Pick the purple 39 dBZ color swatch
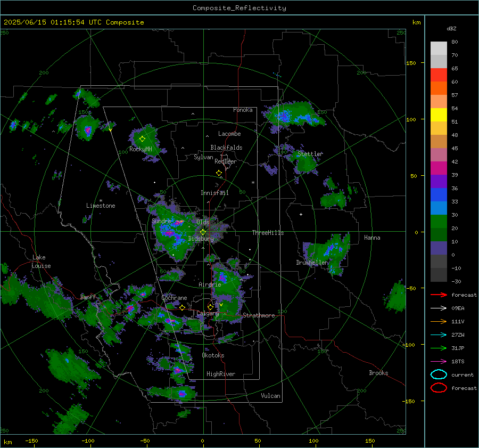This screenshot has height=448, width=479. point(439,181)
